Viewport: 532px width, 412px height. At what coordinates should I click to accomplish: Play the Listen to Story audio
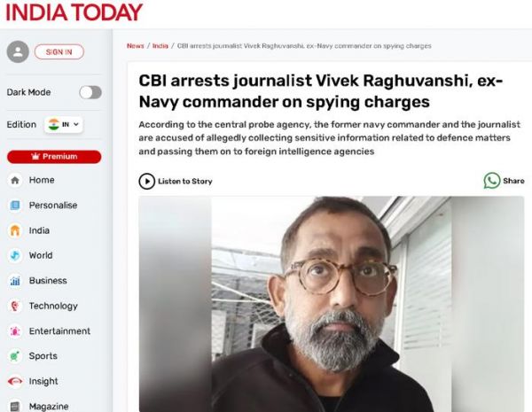click(x=146, y=182)
